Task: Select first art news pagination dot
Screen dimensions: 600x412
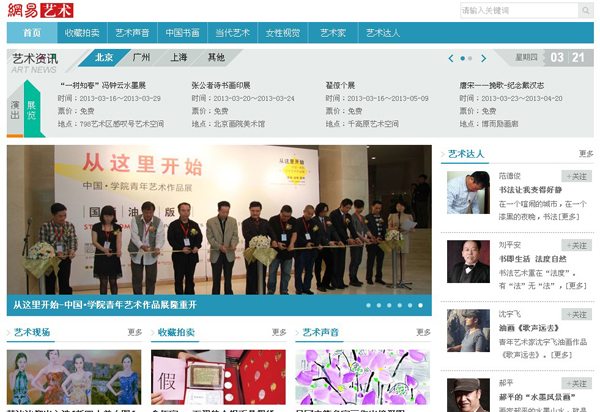Action: [x=463, y=59]
